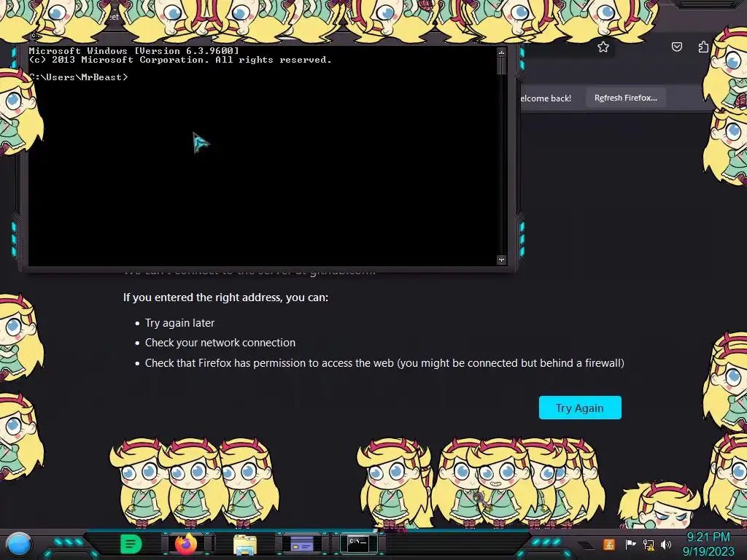Click the Refresh Firefox... button
Viewport: 747px width, 560px height.
point(625,98)
